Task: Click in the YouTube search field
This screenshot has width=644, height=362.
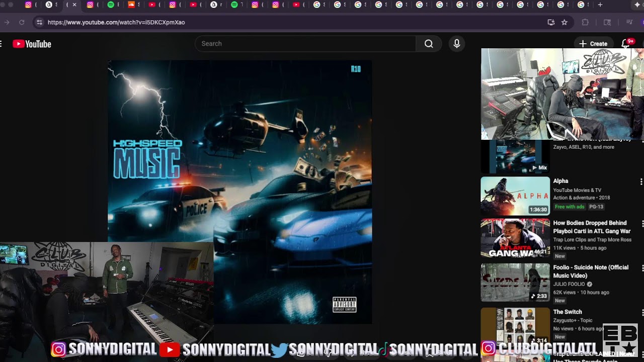Action: 305,44
